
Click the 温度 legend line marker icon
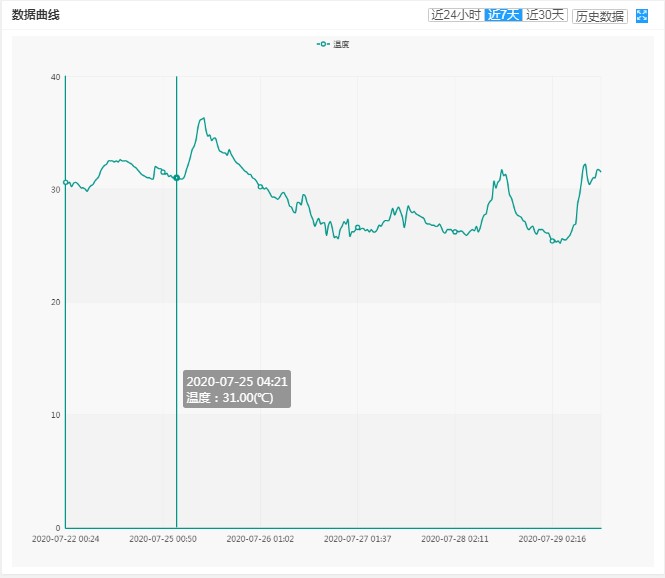pos(323,44)
